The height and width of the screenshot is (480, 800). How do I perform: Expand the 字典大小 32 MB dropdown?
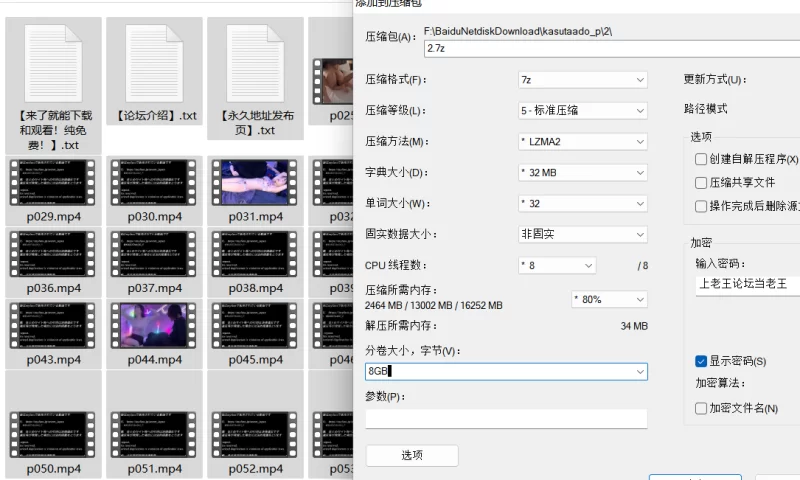(581, 173)
